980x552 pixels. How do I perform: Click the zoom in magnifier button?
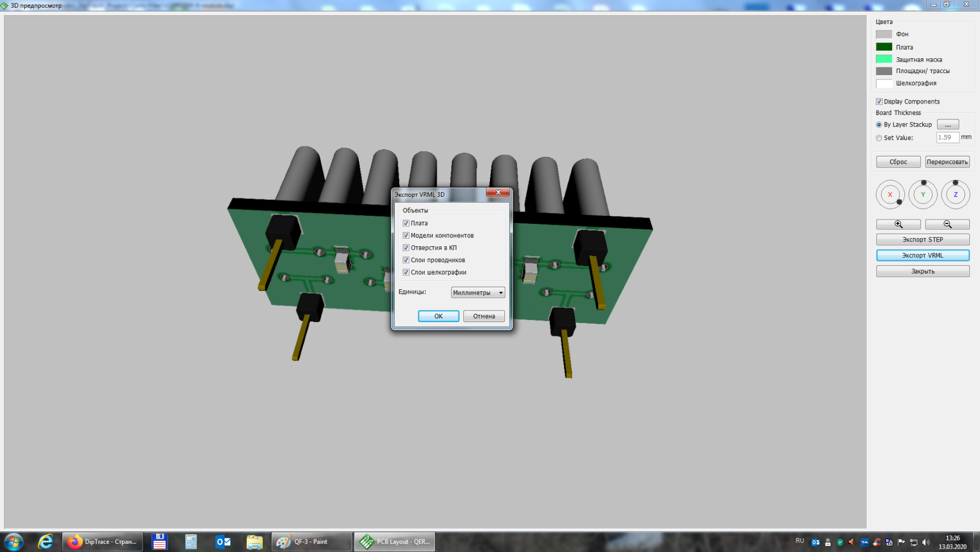(x=898, y=225)
